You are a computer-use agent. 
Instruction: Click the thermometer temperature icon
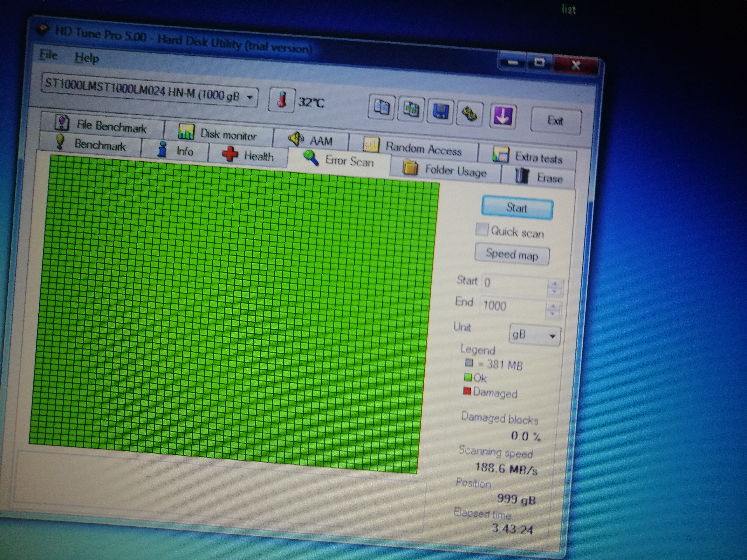[282, 100]
